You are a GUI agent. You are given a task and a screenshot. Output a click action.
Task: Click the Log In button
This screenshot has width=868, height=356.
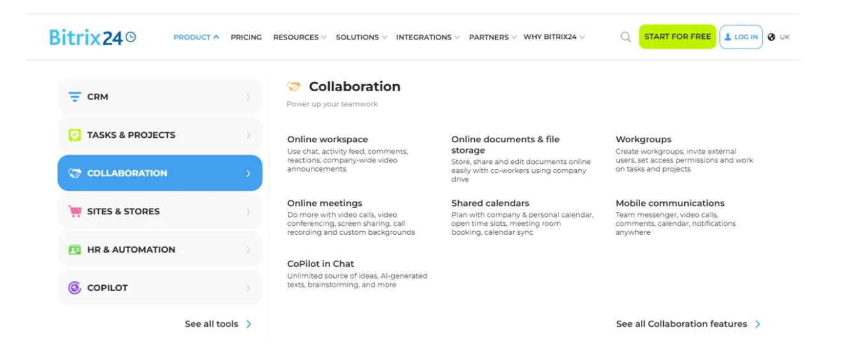pyautogui.click(x=741, y=37)
